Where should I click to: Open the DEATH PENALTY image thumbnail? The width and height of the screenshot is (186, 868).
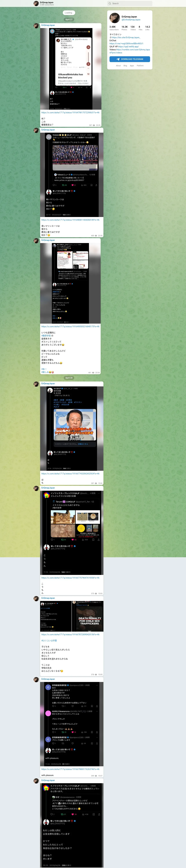point(88,616)
